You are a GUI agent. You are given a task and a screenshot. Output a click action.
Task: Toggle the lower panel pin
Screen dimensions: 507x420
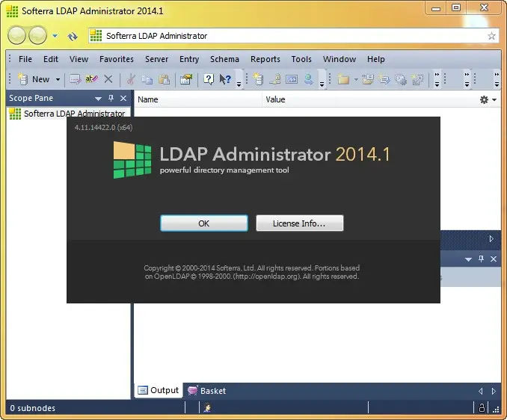tap(481, 259)
